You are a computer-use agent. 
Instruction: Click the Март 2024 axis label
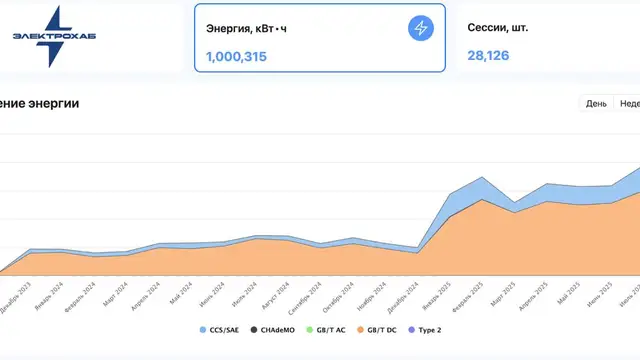(x=116, y=294)
